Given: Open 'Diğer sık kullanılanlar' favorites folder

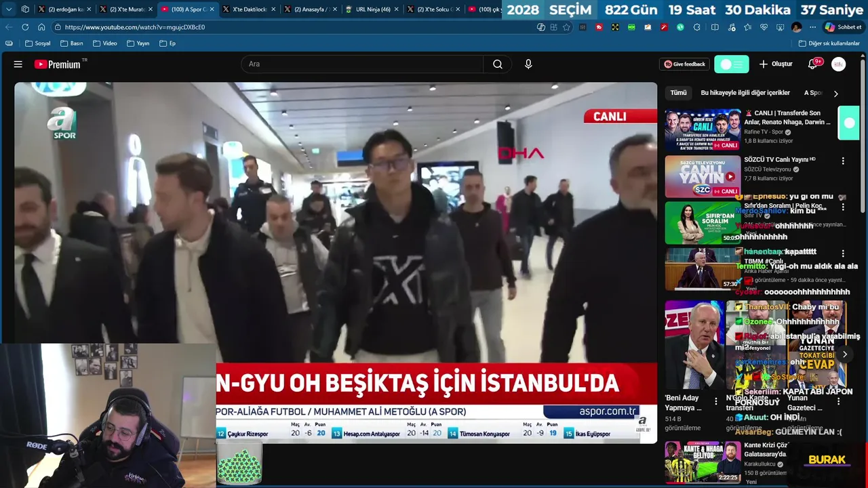Looking at the screenshot, I should [829, 43].
